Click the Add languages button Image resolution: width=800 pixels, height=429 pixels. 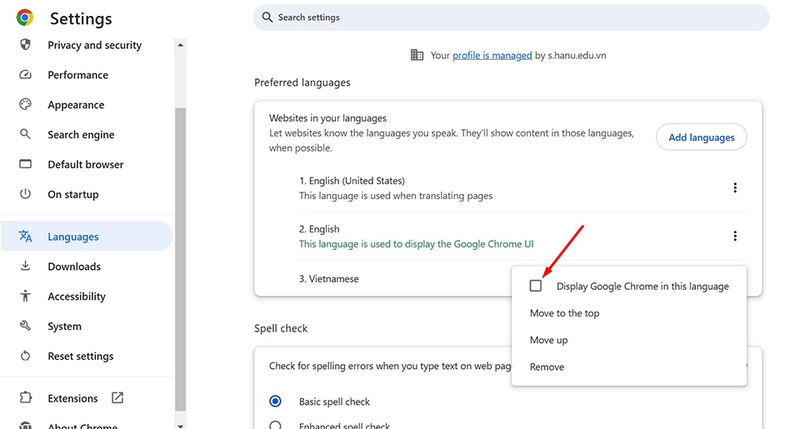click(x=702, y=137)
